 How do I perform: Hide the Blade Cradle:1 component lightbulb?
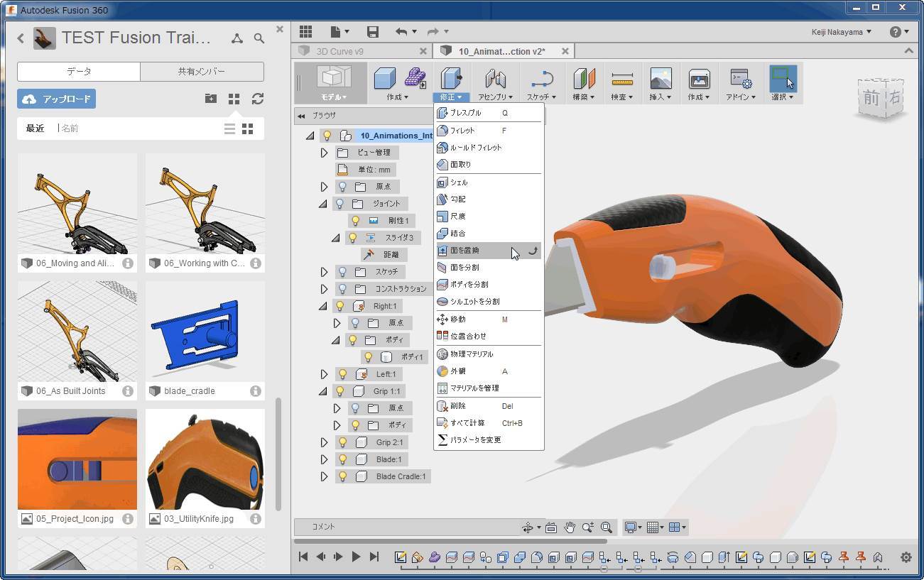pyautogui.click(x=342, y=476)
